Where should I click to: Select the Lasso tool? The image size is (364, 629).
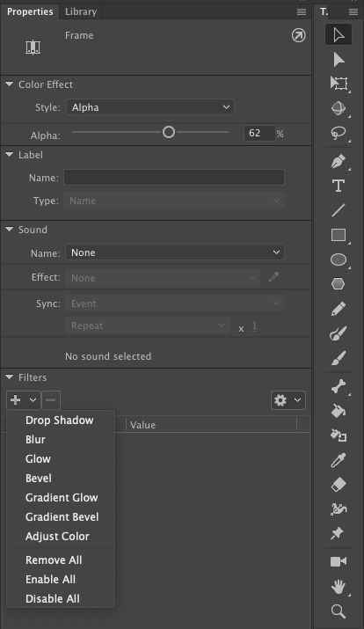point(339,133)
